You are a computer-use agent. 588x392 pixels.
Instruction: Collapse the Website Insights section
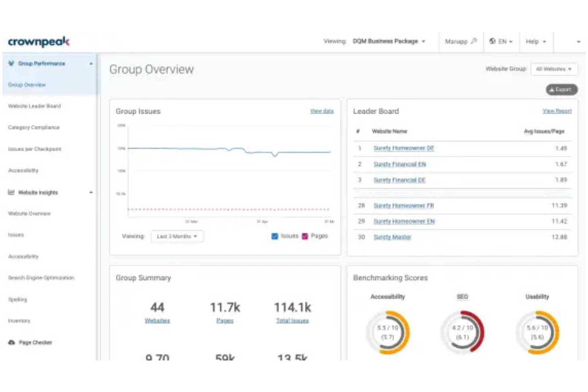[x=91, y=192]
